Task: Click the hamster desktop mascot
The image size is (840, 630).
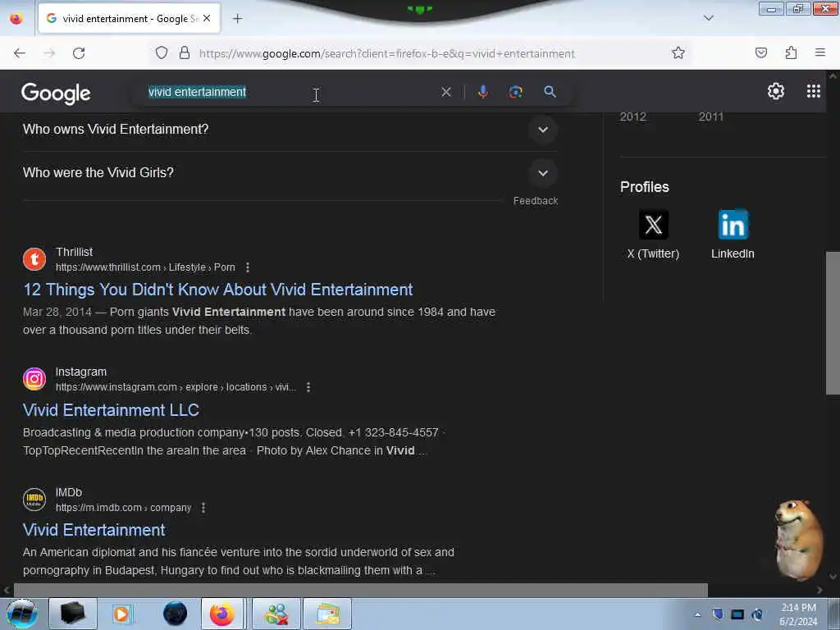Action: [798, 540]
